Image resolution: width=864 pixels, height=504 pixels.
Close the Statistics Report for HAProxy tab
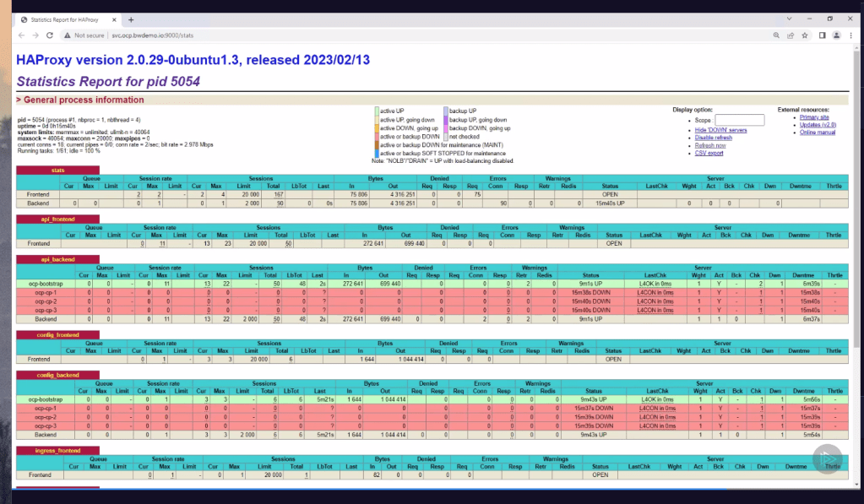[x=114, y=19]
